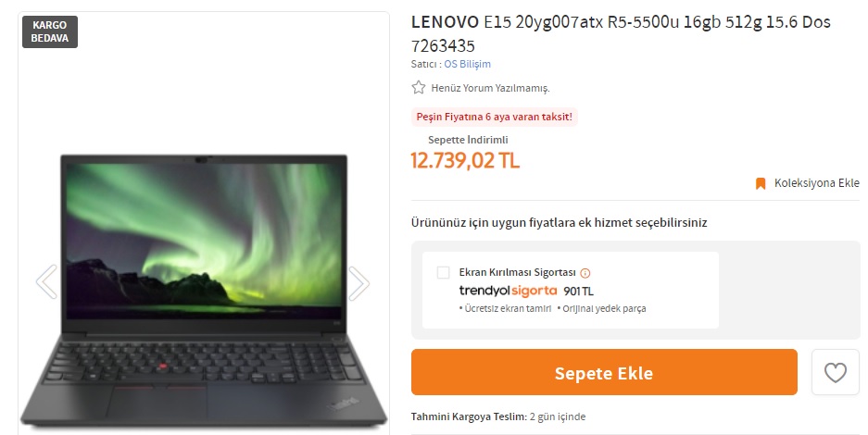Screen dimensions: 868x435
Task: Open info icon beside Ekran Kırılması Sigortası
Action: point(585,273)
